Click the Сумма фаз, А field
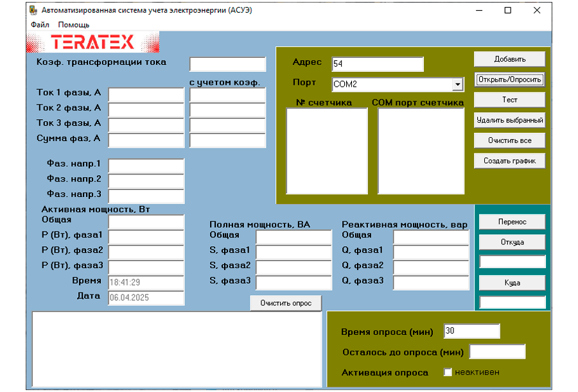This screenshot has height=392, width=578. [146, 141]
